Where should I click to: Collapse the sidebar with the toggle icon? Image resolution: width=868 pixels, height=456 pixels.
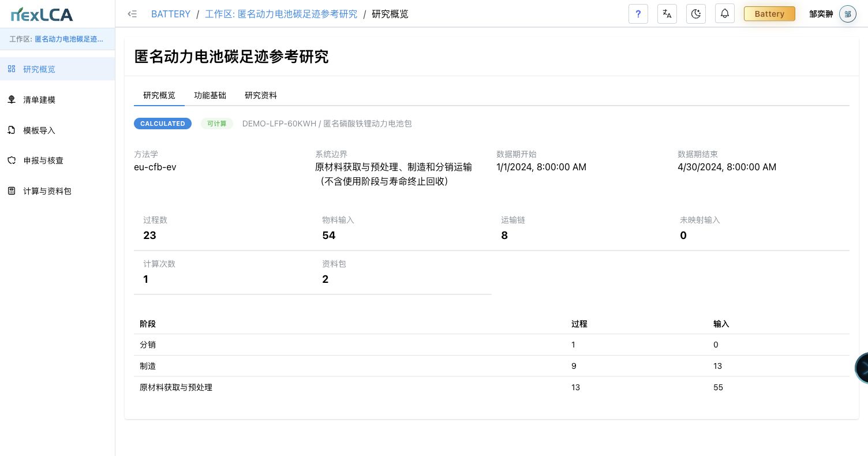pyautogui.click(x=132, y=14)
